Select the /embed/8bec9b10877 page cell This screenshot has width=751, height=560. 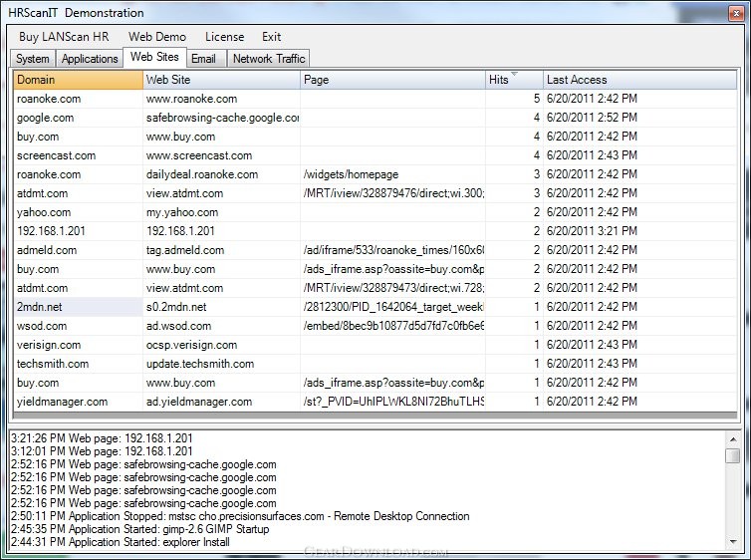(392, 326)
